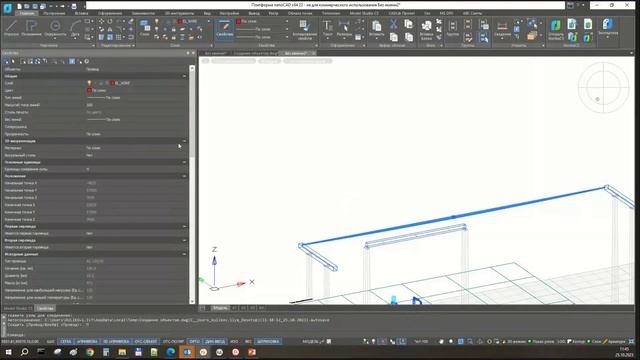Toggle ШАГ snap mode in status bar
This screenshot has height=360, width=640.
point(51,341)
